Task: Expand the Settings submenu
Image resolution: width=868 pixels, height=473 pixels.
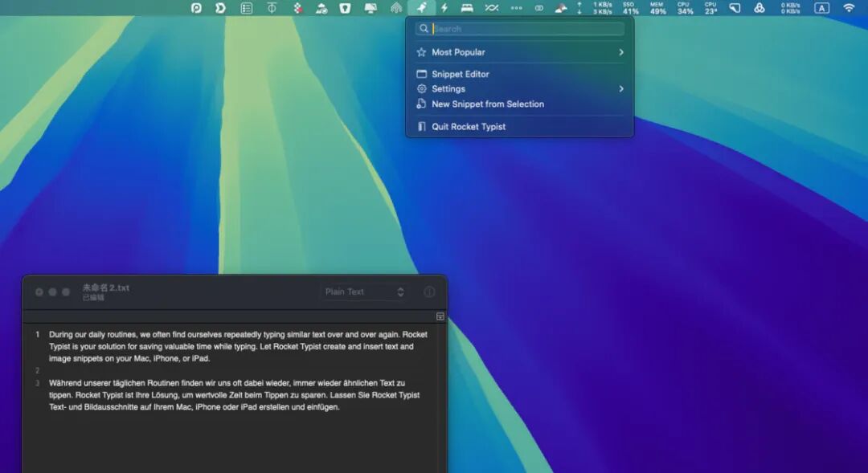Action: [520, 88]
